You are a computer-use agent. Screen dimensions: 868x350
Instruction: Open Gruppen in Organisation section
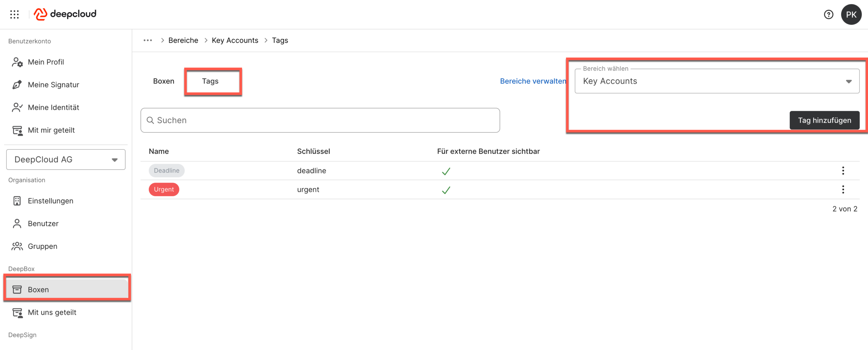[42, 246]
